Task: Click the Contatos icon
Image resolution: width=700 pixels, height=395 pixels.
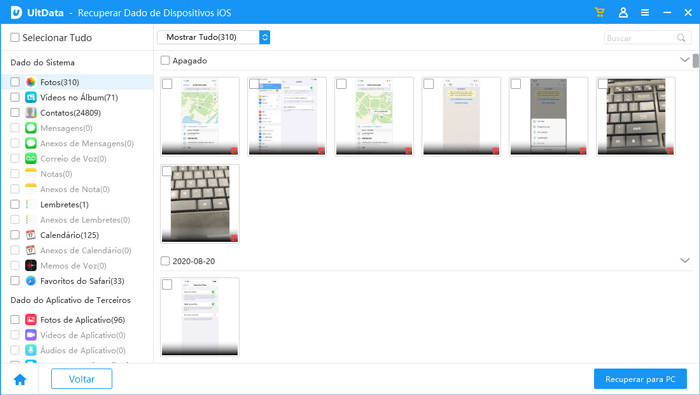Action: pos(31,112)
